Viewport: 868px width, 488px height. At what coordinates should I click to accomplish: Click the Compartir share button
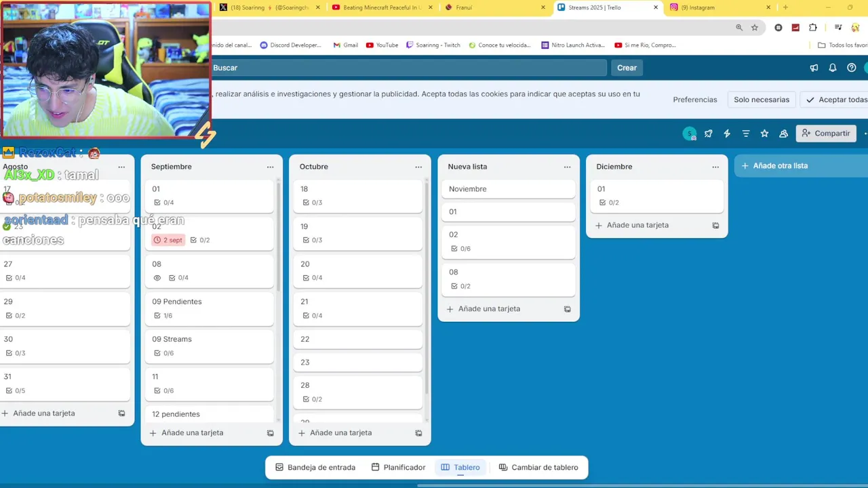(x=826, y=134)
